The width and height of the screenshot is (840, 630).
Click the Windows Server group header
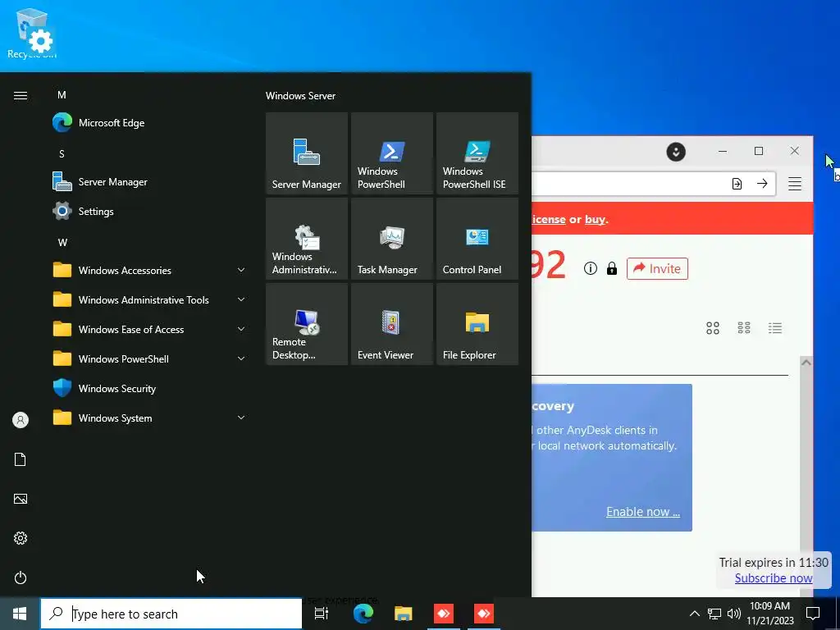(x=300, y=96)
